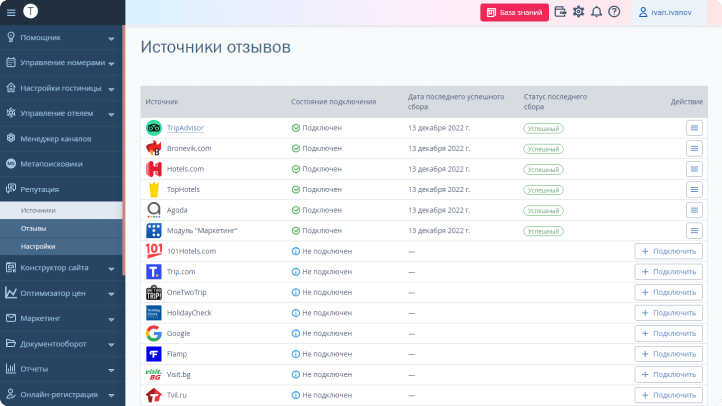The height and width of the screenshot is (406, 722).
Task: Click the Agoda logo icon
Action: (154, 210)
